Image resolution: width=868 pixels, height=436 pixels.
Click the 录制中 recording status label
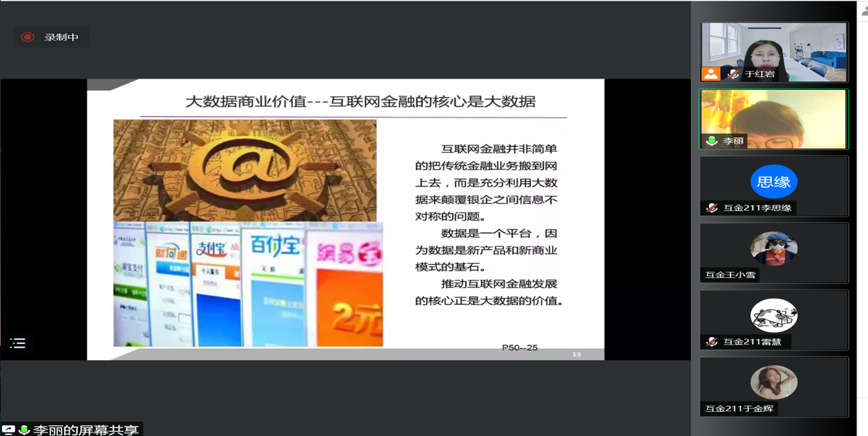tap(62, 38)
